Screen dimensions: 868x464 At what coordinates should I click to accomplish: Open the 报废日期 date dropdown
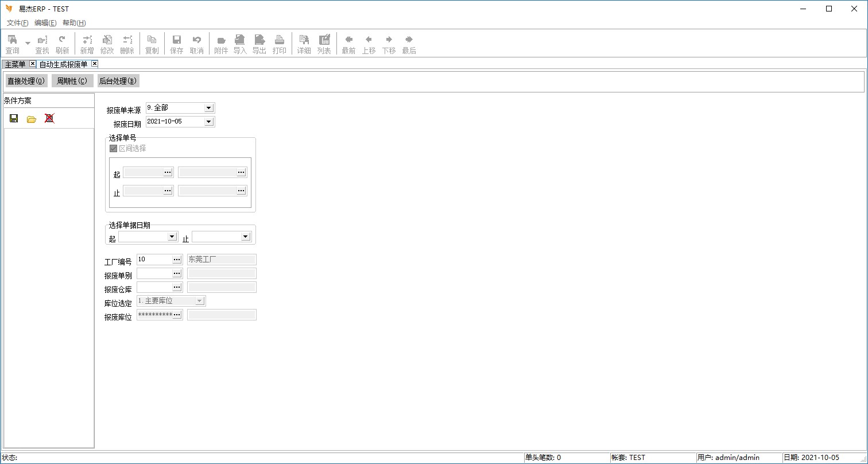(208, 122)
